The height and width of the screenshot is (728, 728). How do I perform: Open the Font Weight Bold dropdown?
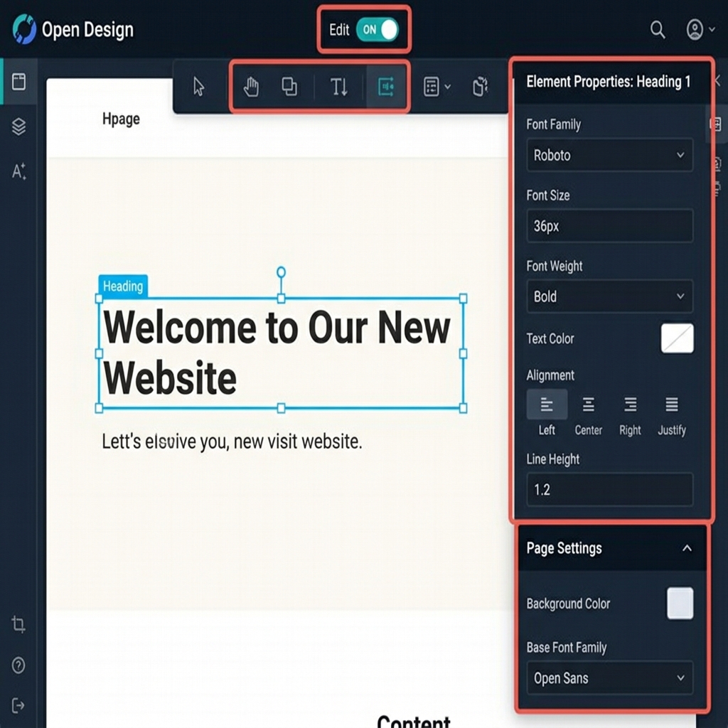click(x=609, y=296)
